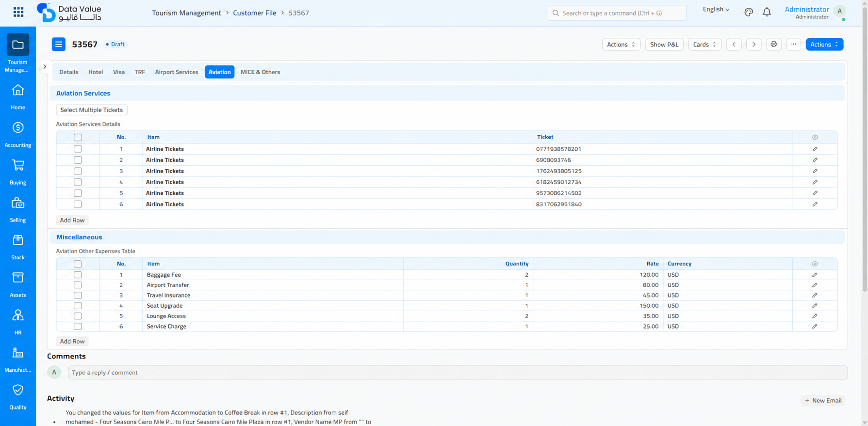Open the Administrator user menu

[815, 13]
